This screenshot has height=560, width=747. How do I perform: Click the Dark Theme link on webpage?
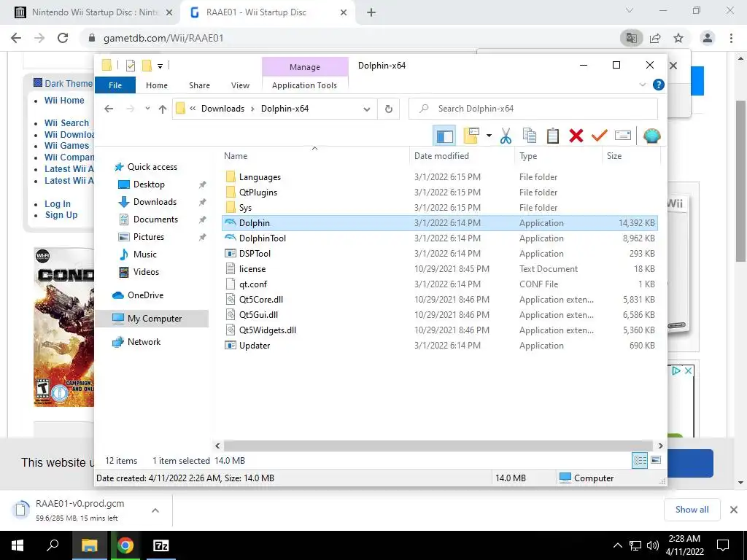(68, 83)
